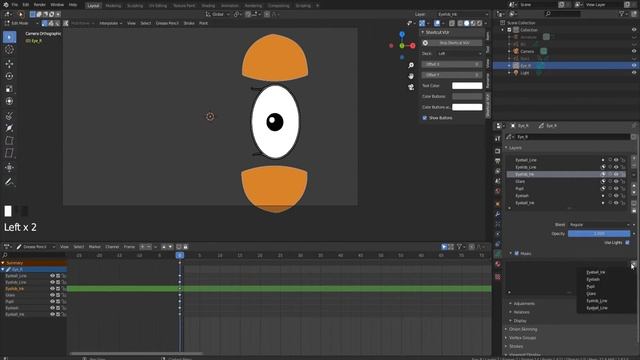Open the Material properties tab icon
640x360 pixels.
click(x=498, y=264)
